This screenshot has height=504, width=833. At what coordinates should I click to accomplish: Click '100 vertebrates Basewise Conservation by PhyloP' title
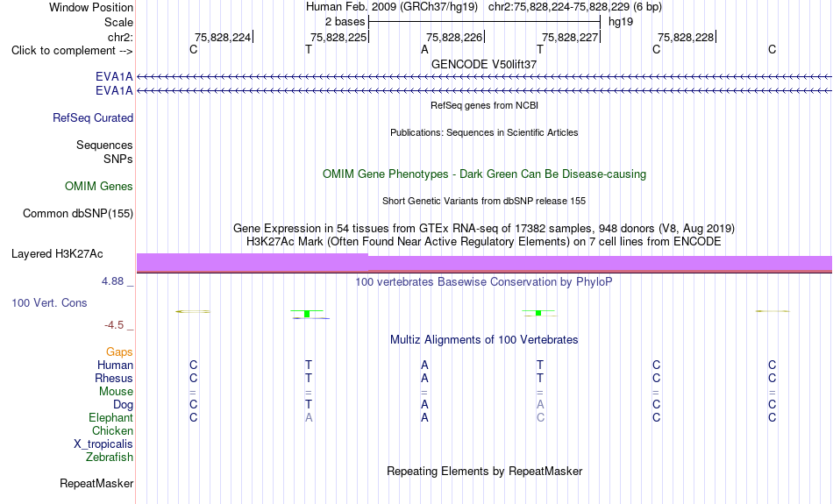[x=484, y=282]
